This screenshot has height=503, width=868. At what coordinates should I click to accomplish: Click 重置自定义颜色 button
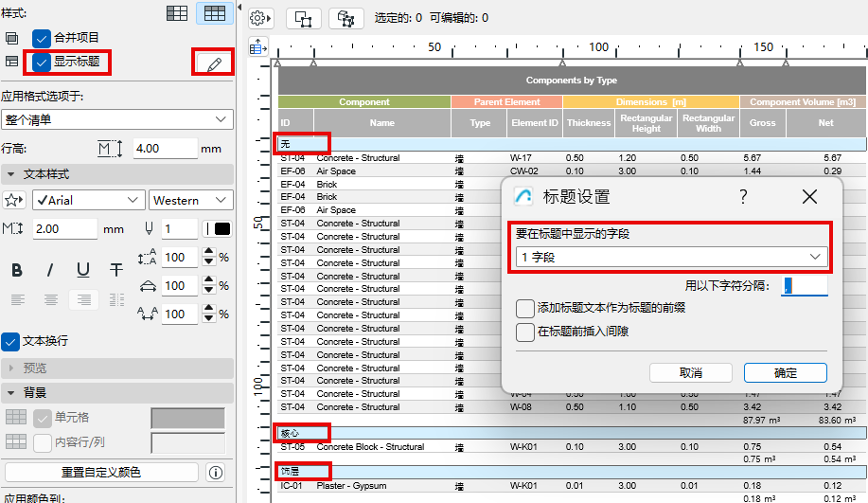[101, 472]
